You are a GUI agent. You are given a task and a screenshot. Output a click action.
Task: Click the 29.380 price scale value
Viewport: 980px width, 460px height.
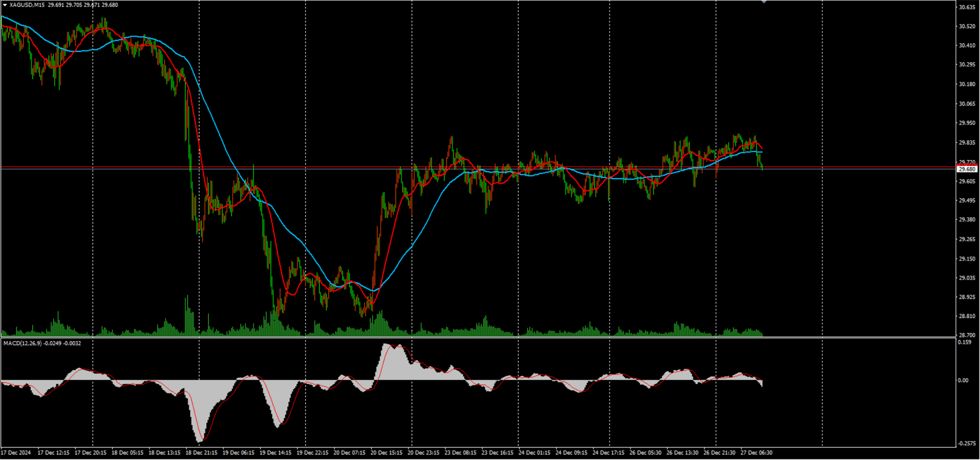click(x=967, y=220)
